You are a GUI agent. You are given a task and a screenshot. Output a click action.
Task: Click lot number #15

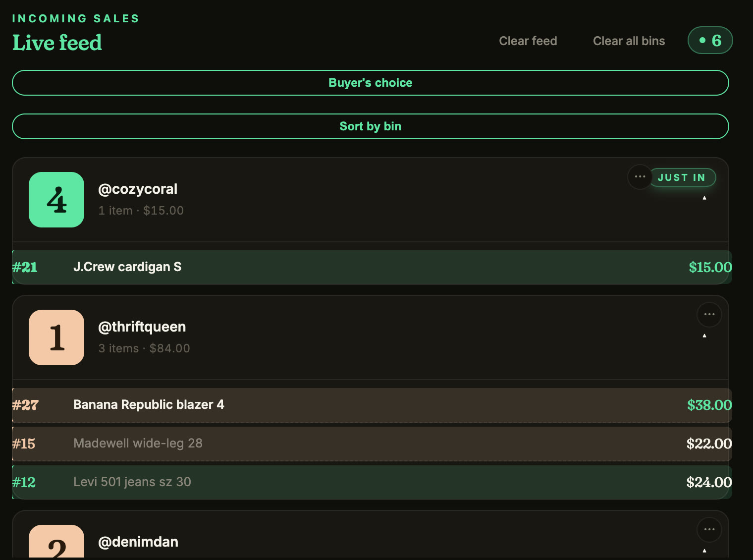coord(24,444)
